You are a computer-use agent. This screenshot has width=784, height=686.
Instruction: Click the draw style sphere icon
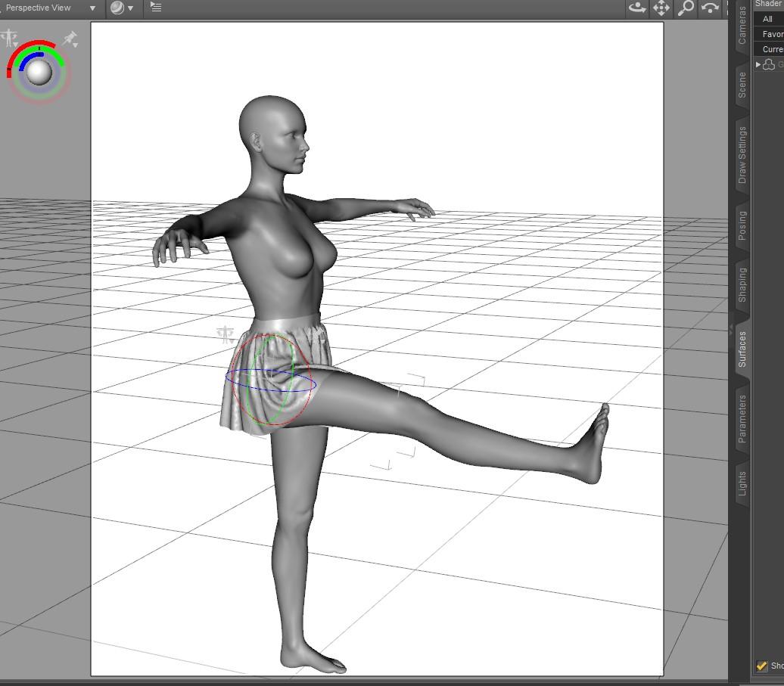click(117, 8)
